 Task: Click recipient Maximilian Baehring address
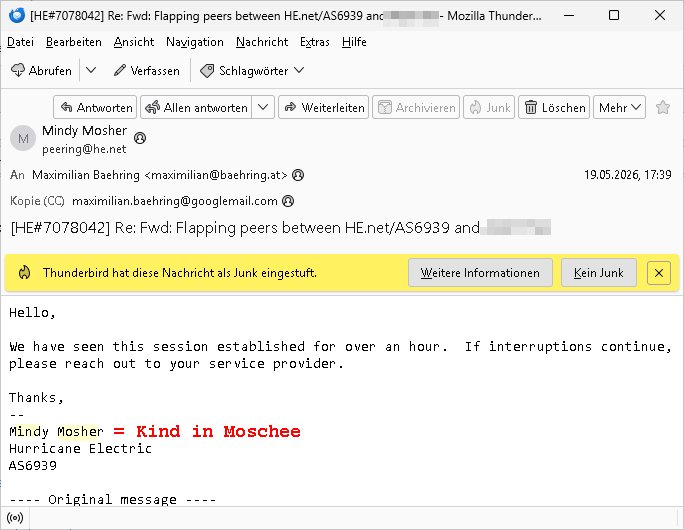(x=160, y=175)
